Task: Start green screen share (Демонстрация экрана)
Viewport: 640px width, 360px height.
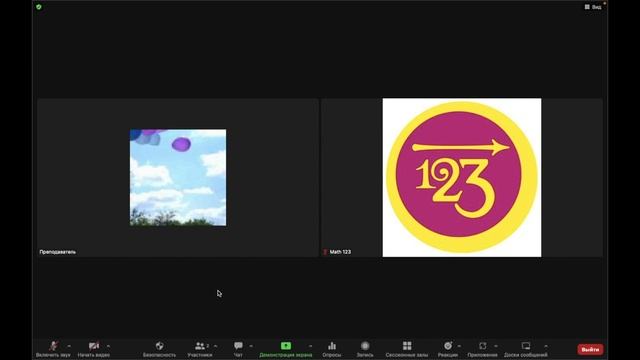Action: [286, 349]
